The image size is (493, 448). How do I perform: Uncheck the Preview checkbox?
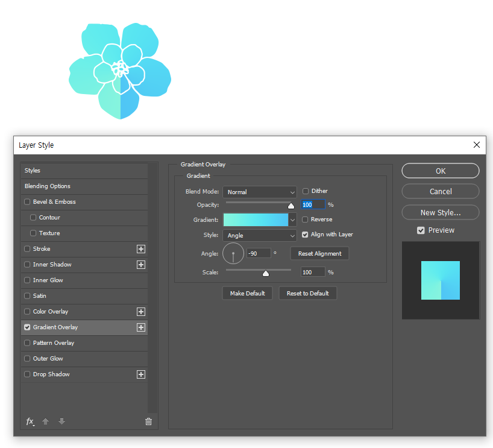tap(421, 230)
